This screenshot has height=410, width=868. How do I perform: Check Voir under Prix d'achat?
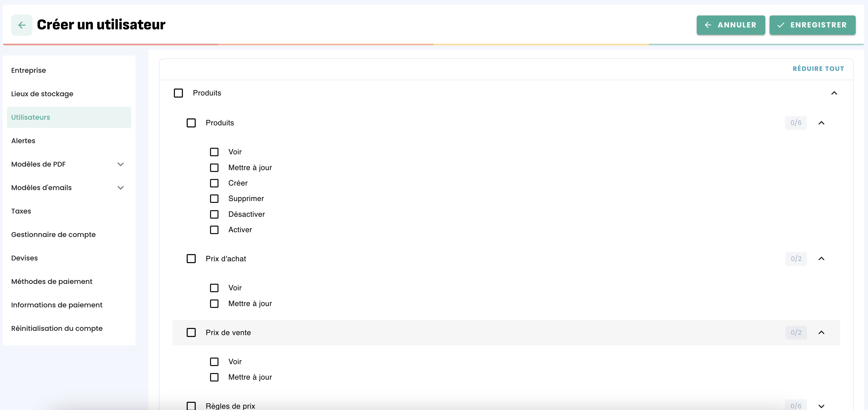[x=214, y=288]
